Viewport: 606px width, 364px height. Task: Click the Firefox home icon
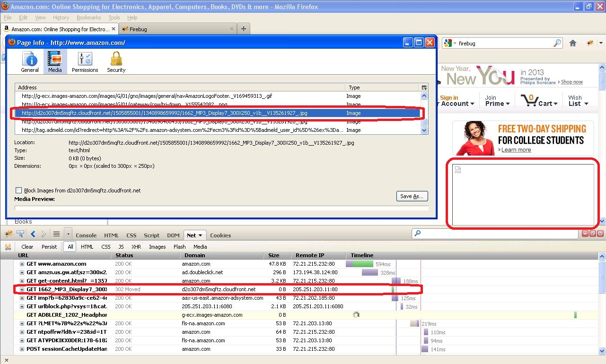[573, 43]
